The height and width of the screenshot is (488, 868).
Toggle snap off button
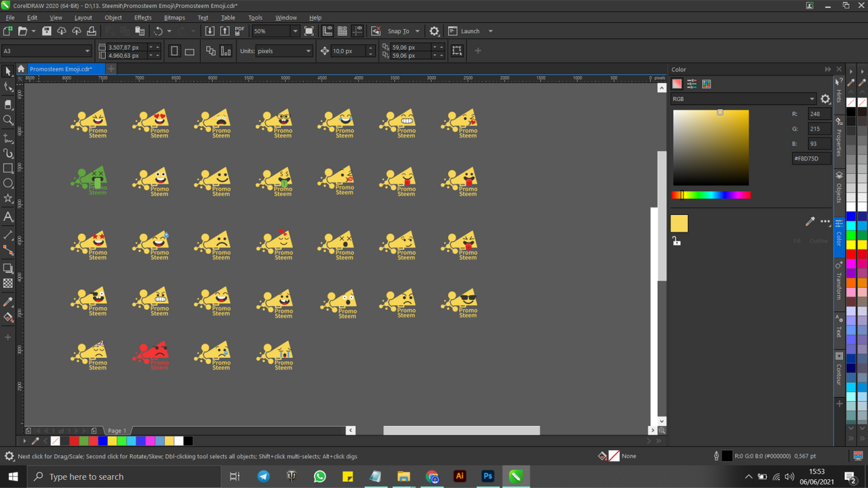pos(376,31)
